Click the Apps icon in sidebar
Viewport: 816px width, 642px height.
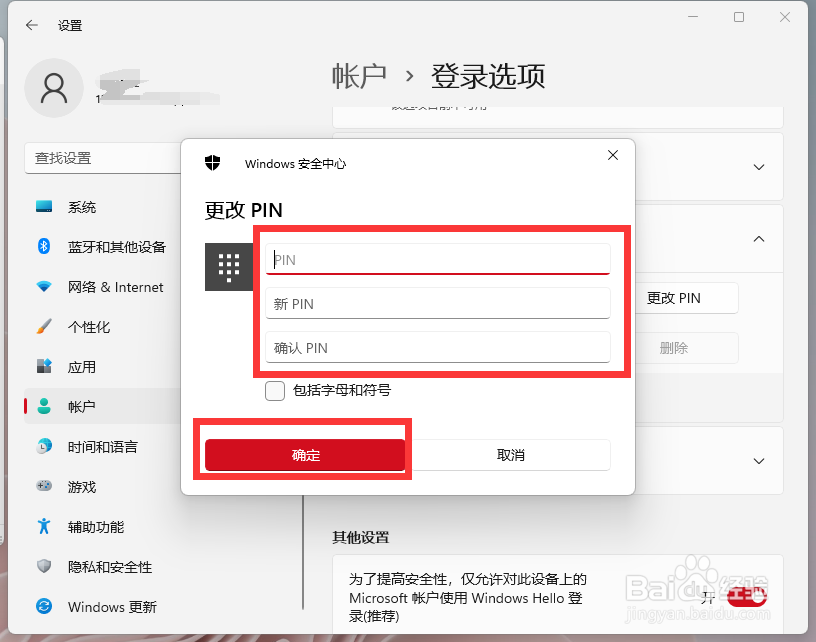pyautogui.click(x=44, y=366)
